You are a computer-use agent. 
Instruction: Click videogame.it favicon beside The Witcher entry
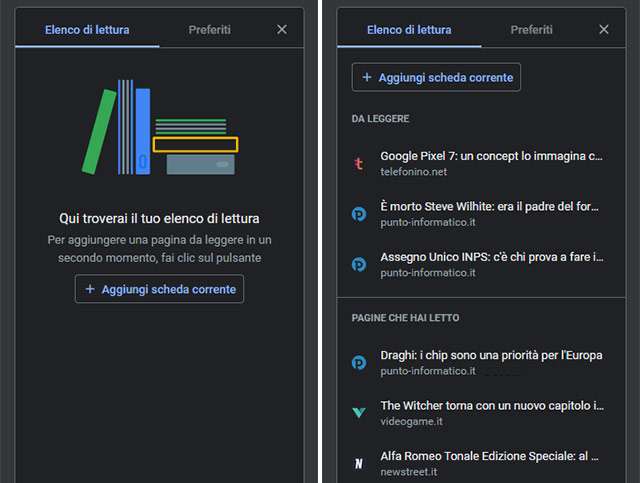[x=359, y=413]
